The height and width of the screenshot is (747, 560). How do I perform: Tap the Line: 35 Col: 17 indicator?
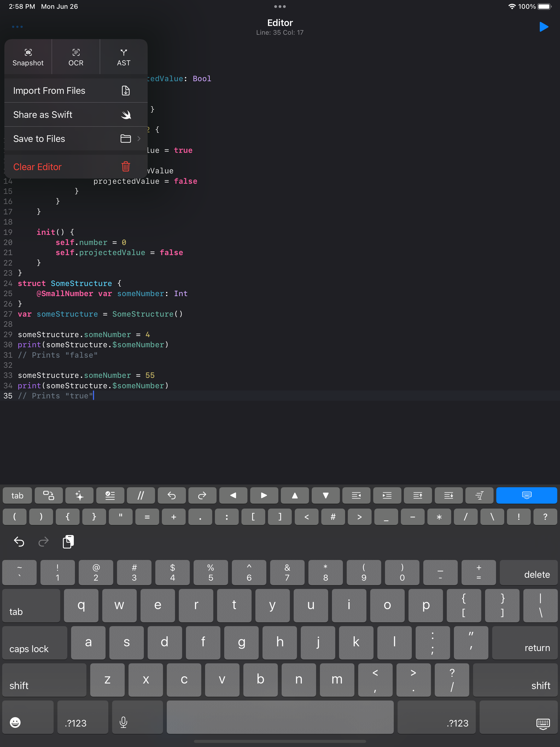(x=280, y=33)
